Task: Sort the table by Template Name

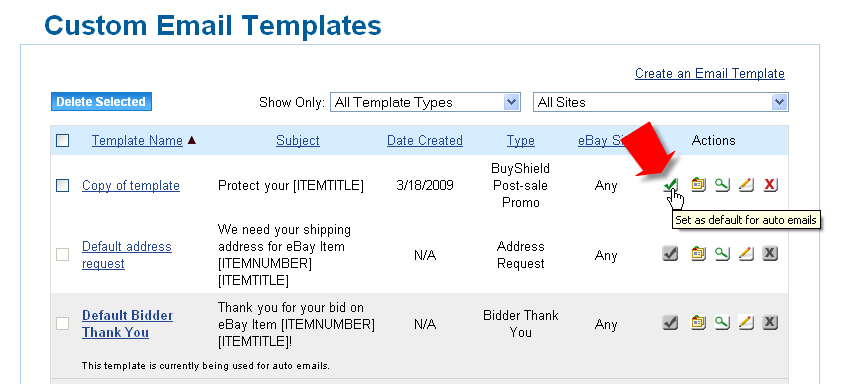Action: [137, 141]
